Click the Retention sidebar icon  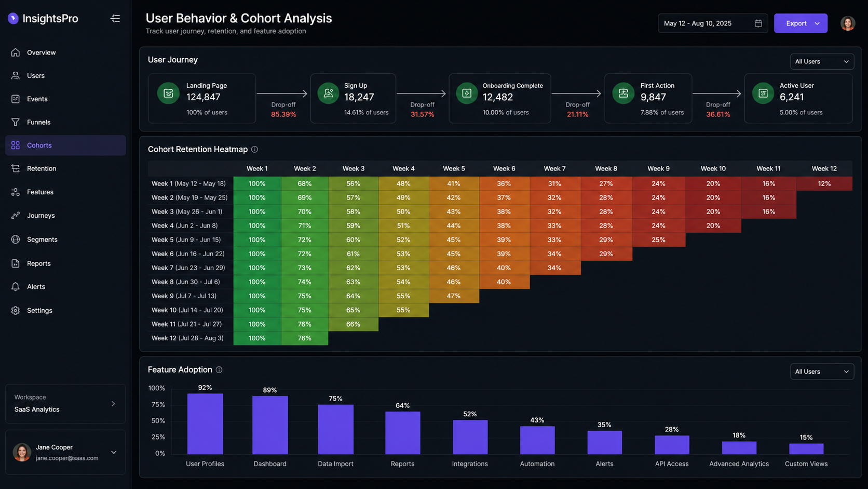click(16, 168)
